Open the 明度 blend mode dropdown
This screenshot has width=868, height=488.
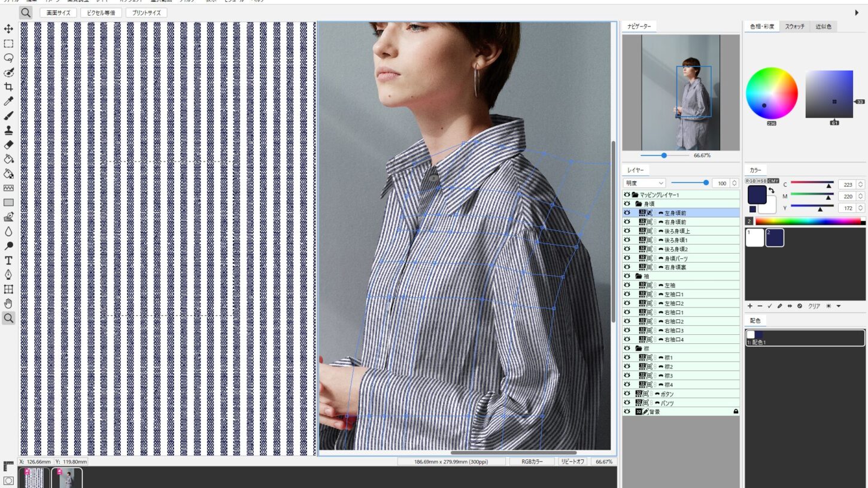[644, 183]
